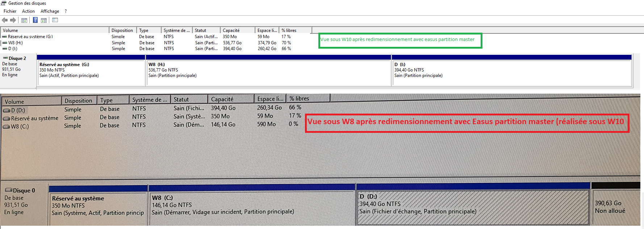
Task: Open the Action menu
Action: tap(28, 11)
